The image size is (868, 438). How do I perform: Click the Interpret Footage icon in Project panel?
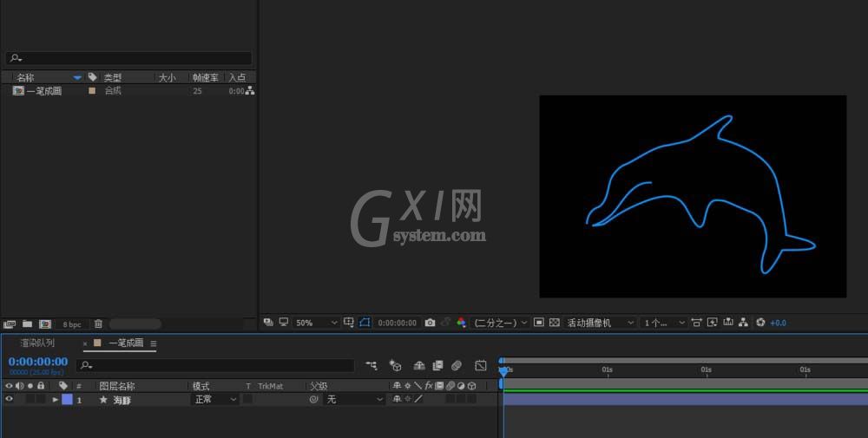click(10, 324)
